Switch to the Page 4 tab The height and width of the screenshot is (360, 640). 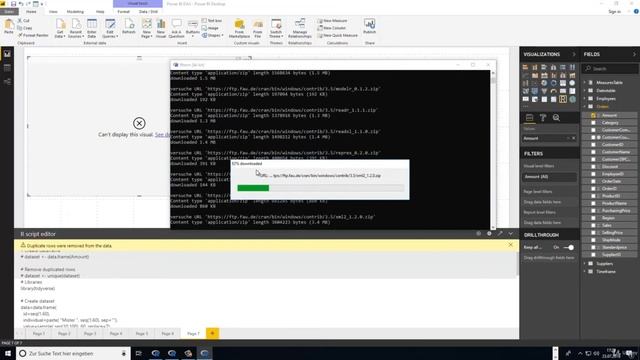coord(116,333)
